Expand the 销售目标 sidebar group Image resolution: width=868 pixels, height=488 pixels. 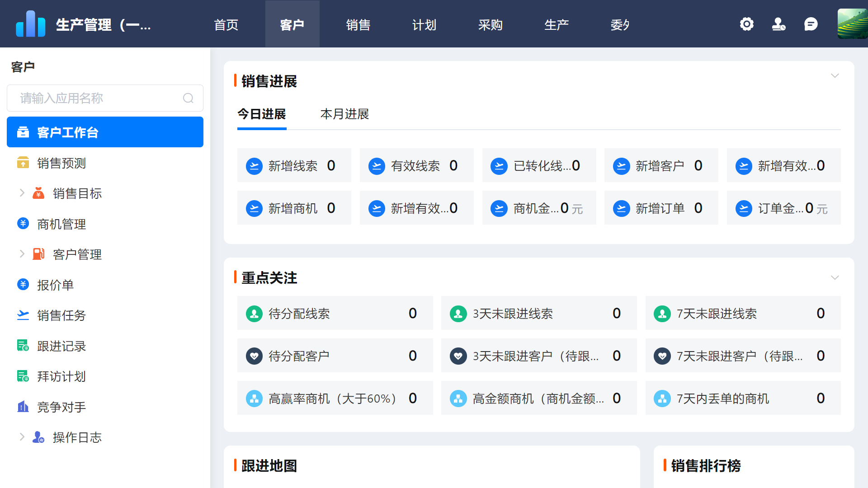[22, 193]
